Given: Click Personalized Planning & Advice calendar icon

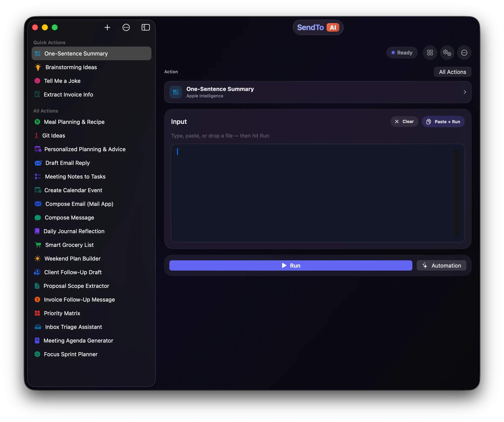Looking at the screenshot, I should tap(38, 149).
